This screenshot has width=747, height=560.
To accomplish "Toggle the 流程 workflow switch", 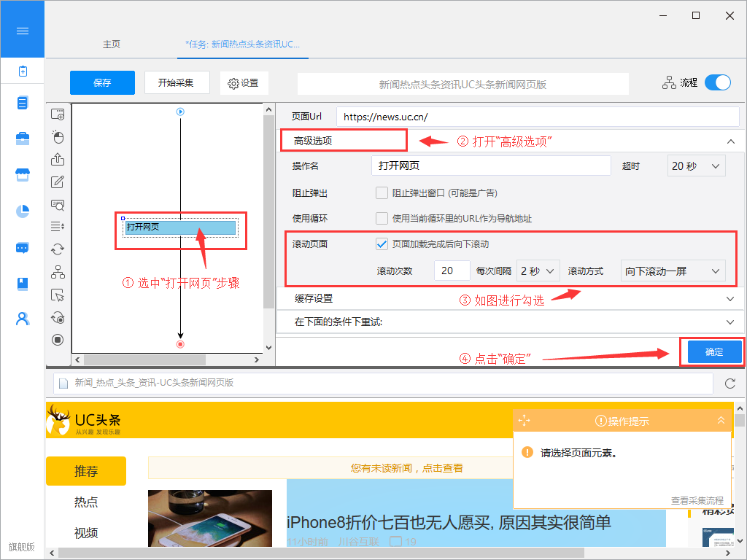I will point(717,82).
